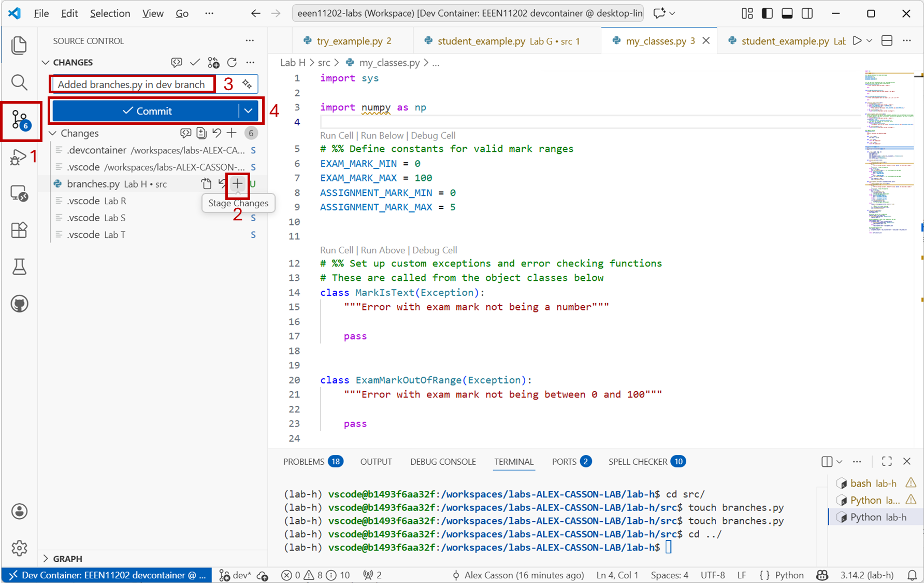The width and height of the screenshot is (924, 583).
Task: Open the Selection menu
Action: (x=110, y=13)
